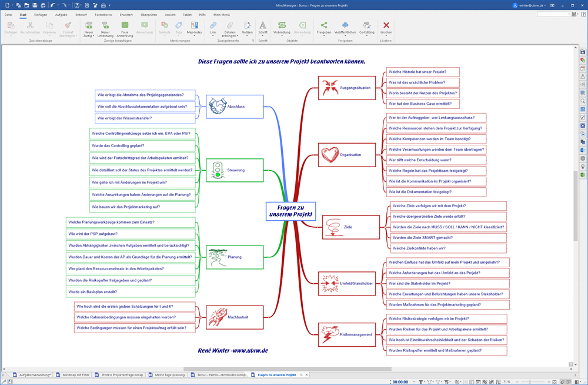This screenshot has height=385, width=588.
Task: Open the Überprüfen ribbon tab
Action: [148, 14]
